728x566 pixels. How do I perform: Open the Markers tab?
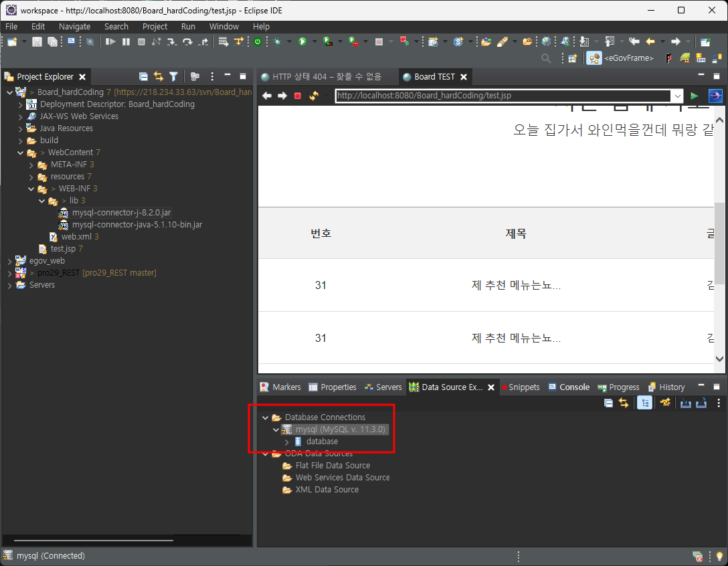280,387
